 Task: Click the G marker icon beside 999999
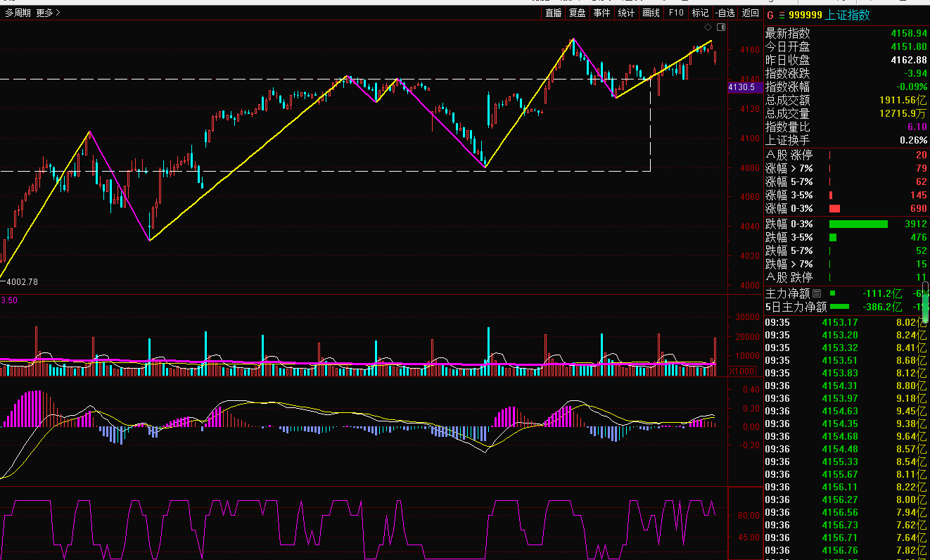(770, 15)
